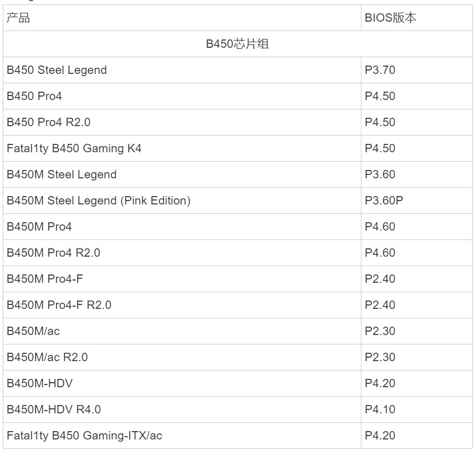Click P2.30 in the B450M/ac row
Viewport: 476px width, 455px height.
(x=380, y=331)
